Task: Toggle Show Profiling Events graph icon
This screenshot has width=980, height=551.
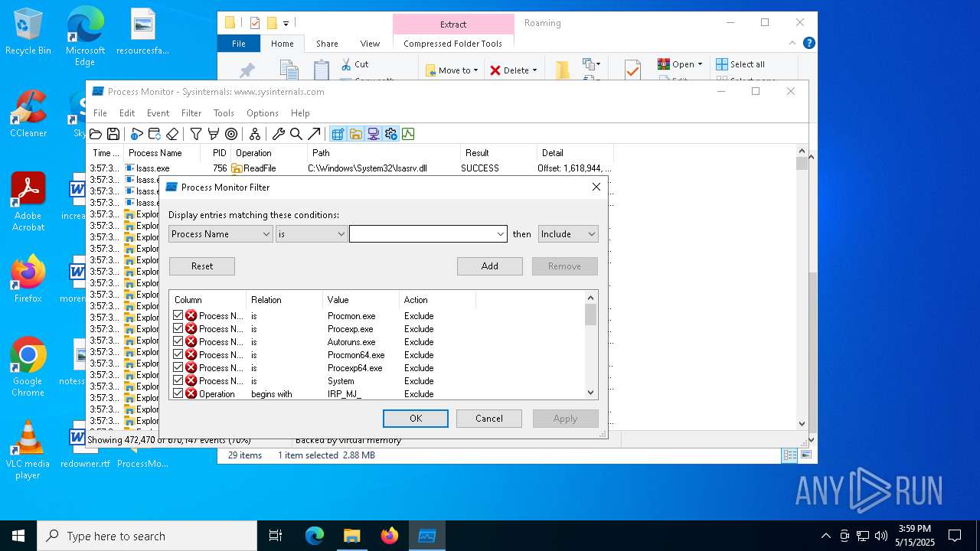Action: (x=408, y=134)
